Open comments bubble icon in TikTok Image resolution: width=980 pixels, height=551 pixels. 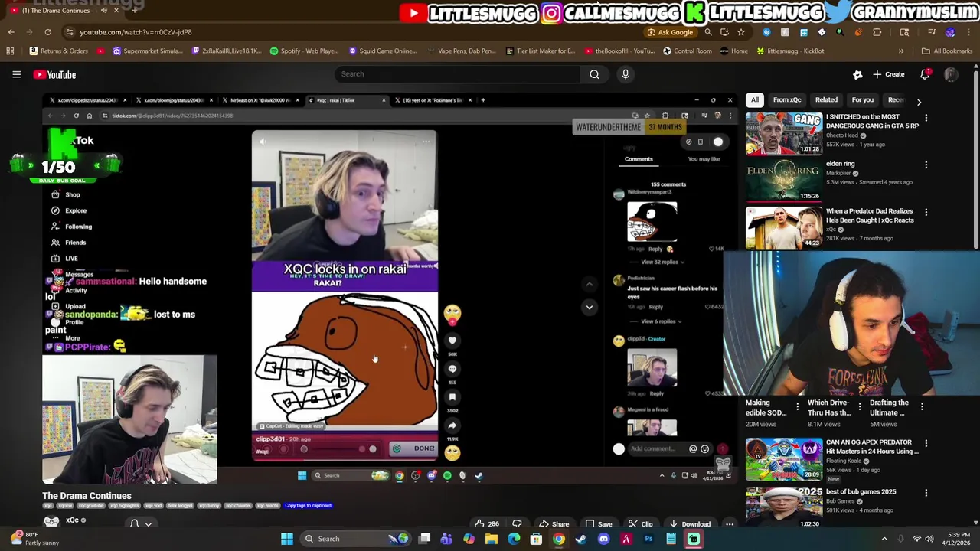coord(452,369)
